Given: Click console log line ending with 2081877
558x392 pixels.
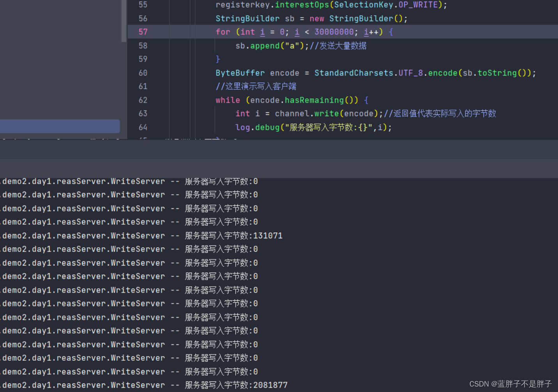Looking at the screenshot, I should click(x=143, y=385).
